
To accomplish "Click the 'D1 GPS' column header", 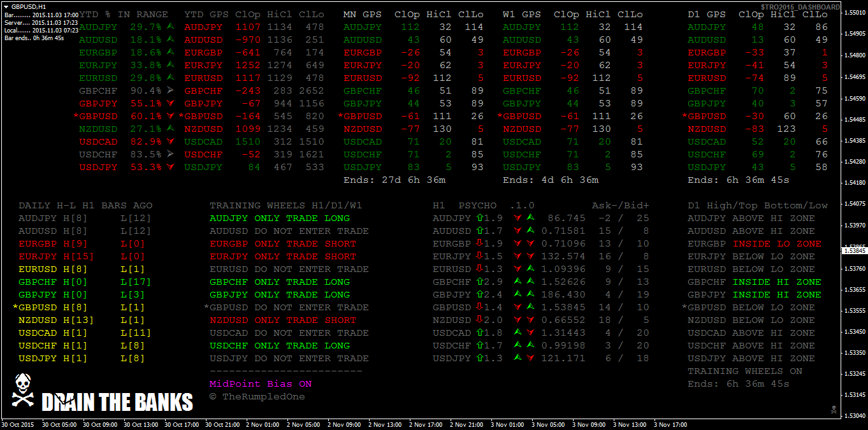I will [706, 14].
